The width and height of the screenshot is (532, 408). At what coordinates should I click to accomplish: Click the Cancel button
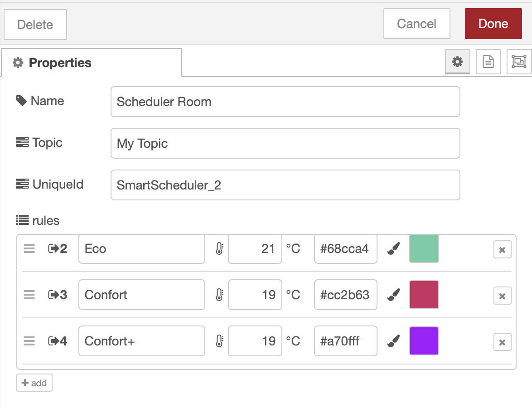coord(416,24)
